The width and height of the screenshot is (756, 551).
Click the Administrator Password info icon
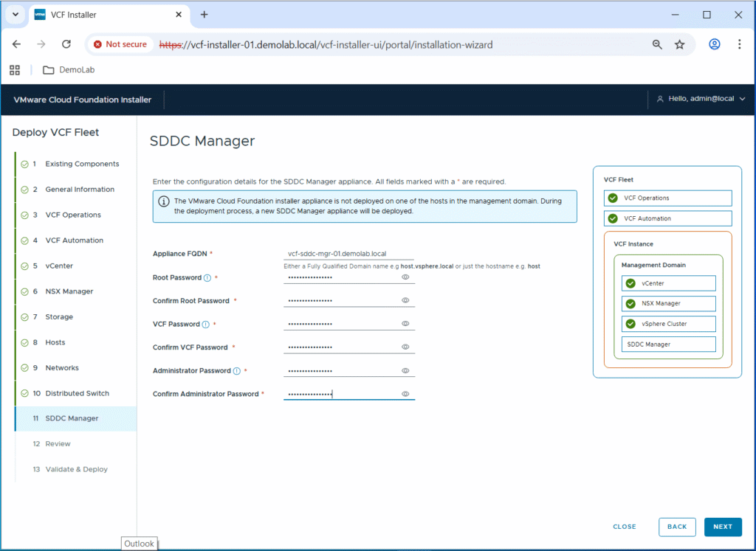[237, 371]
